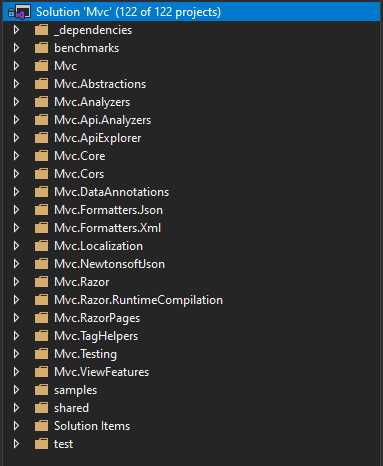
Task: Expand the Mvc.Localization folder arrow
Action: (x=16, y=246)
